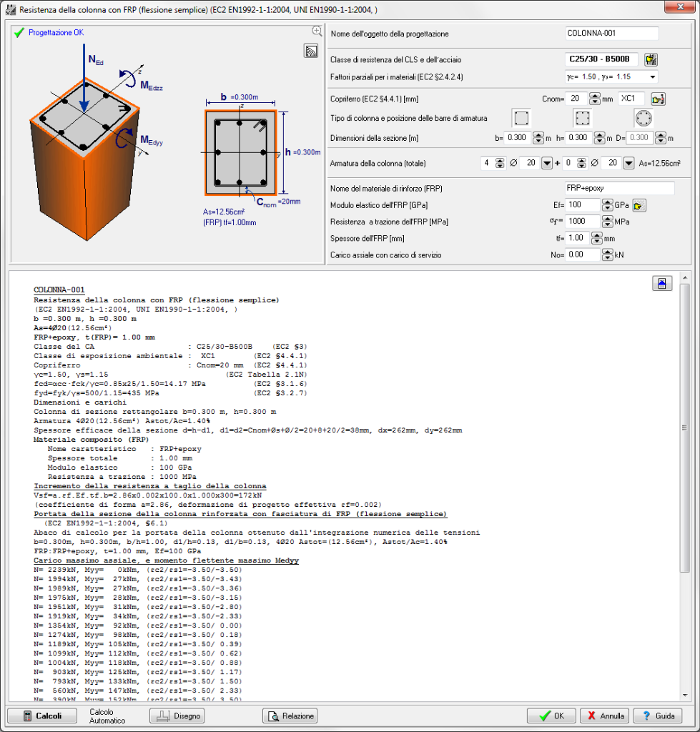Viewport: 700px width, 732px height.
Task: Click the σf tensile strength input
Action: 583,222
